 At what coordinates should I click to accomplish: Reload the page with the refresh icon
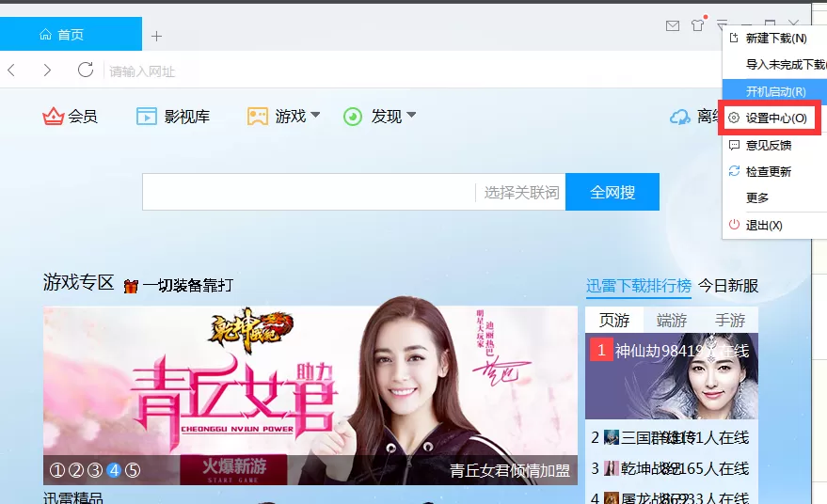[x=86, y=70]
